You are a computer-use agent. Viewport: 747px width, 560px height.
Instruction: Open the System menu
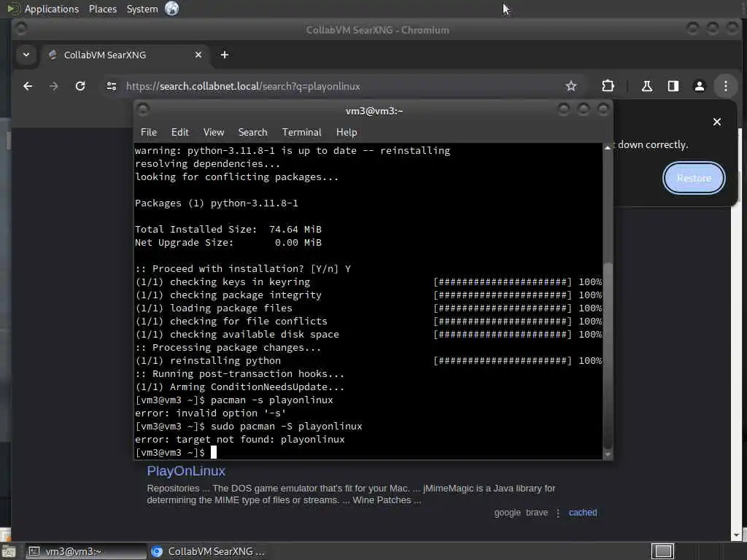pyautogui.click(x=142, y=9)
